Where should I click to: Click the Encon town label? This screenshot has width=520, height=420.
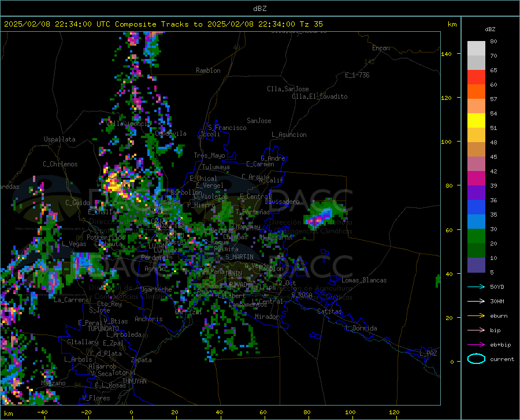(381, 48)
